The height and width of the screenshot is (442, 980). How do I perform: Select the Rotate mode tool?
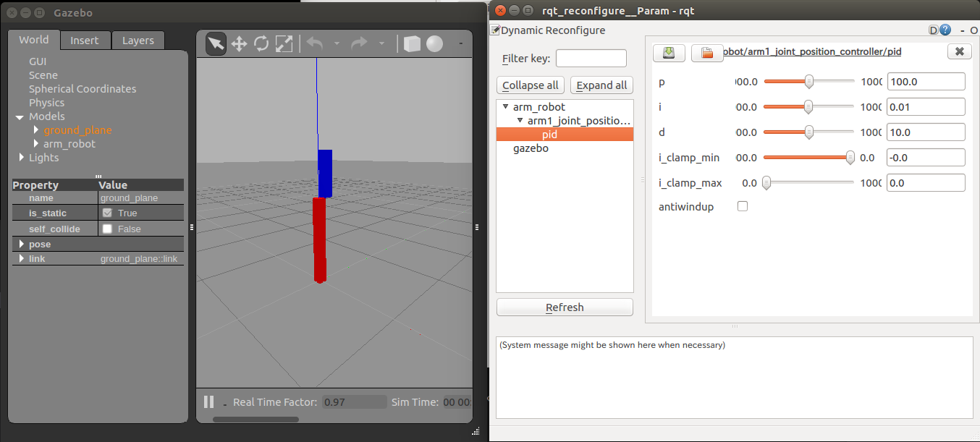[x=261, y=43]
